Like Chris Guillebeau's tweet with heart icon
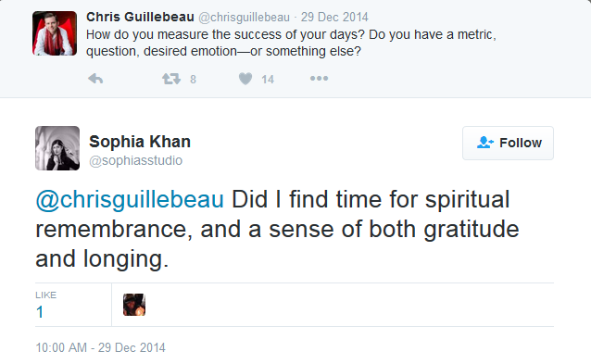 (x=245, y=79)
